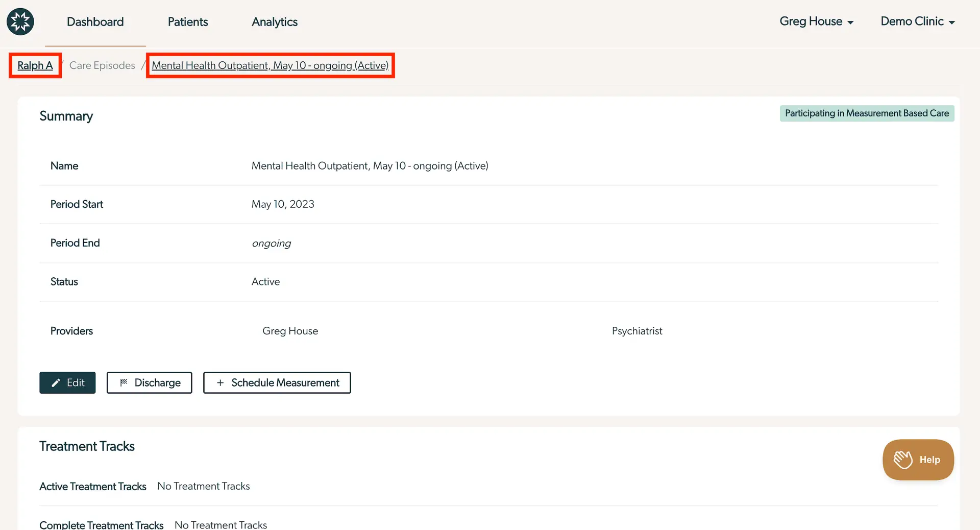
Task: Click the Treatment Tracks heading
Action: (x=87, y=446)
